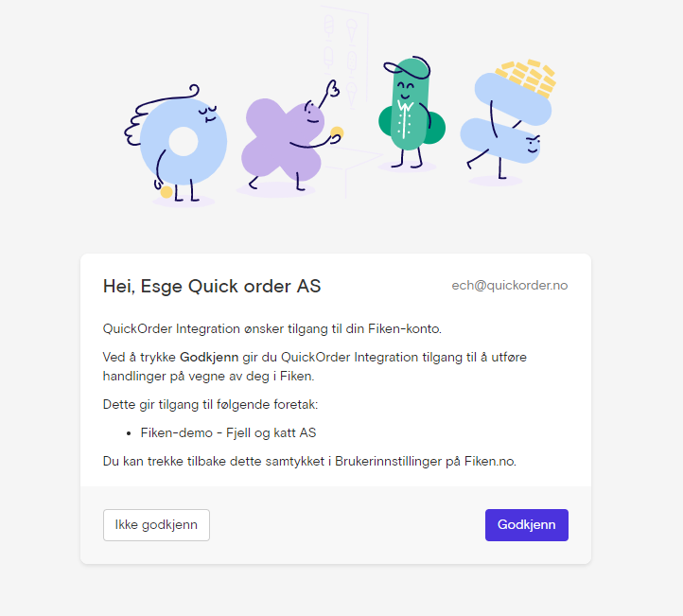
Task: Click the yellow coin near donut's feet
Action: tap(166, 192)
